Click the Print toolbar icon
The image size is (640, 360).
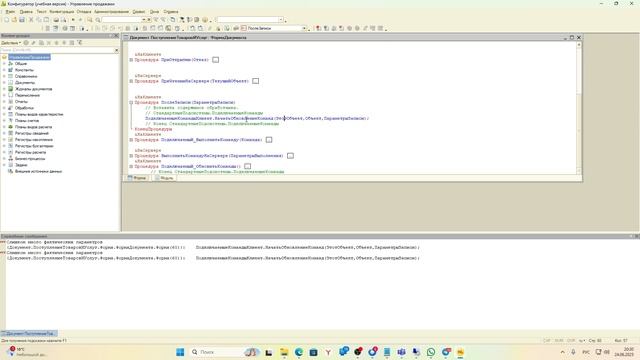click(56, 20)
